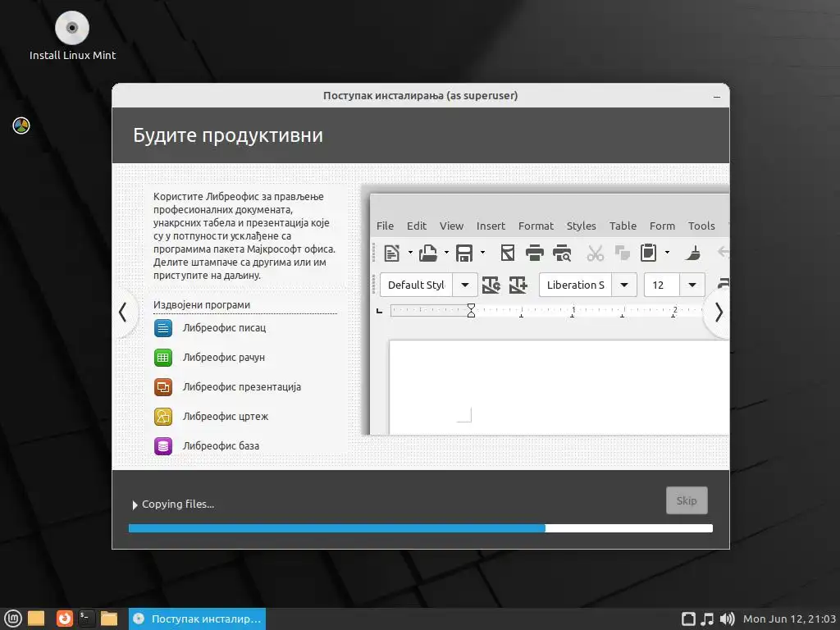Expand the Paste dropdown arrow
Image resolution: width=840 pixels, height=630 pixels.
(667, 253)
